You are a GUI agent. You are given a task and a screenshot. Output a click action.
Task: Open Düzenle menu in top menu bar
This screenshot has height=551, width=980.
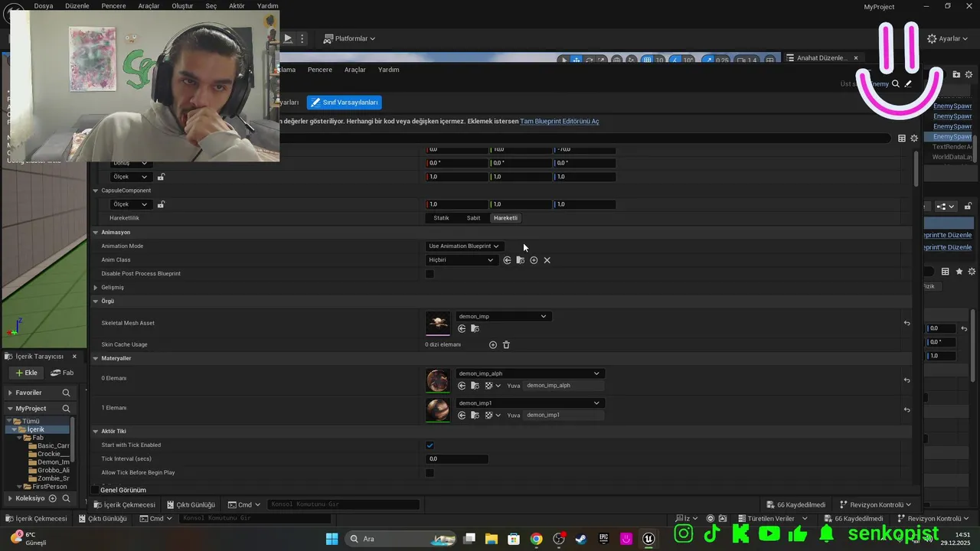pyautogui.click(x=76, y=5)
